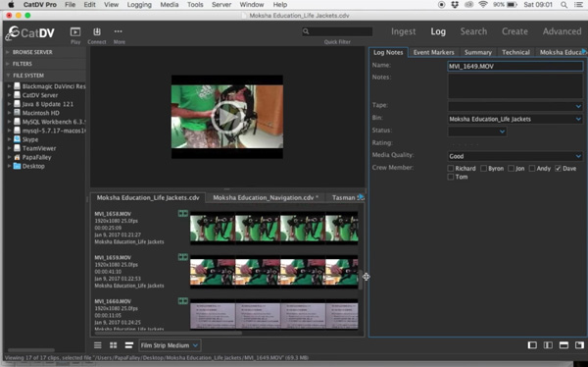Screen dimensions: 588x367
Task: Switch to the Technical tab
Action: (515, 52)
